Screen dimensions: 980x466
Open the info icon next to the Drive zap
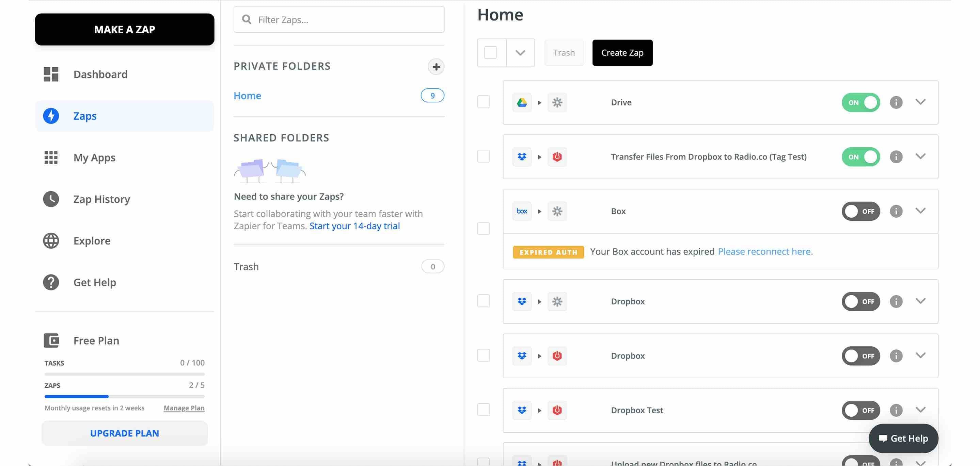(x=896, y=102)
